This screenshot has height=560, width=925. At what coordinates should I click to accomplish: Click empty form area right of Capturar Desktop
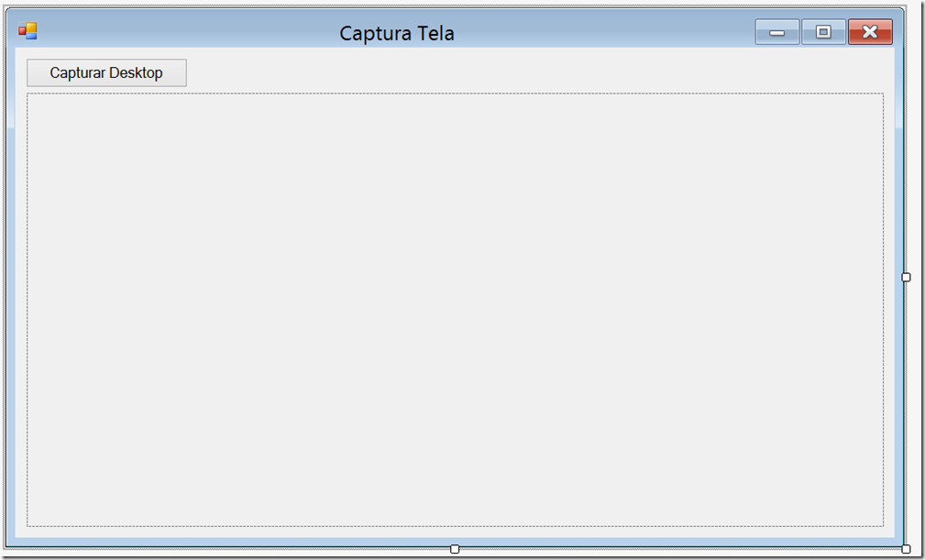tap(531, 72)
